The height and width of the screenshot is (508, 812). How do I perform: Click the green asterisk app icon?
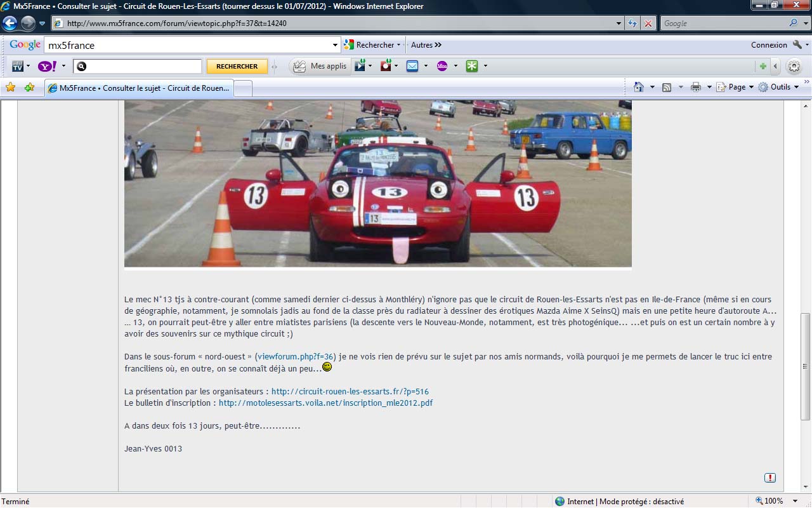(x=472, y=66)
